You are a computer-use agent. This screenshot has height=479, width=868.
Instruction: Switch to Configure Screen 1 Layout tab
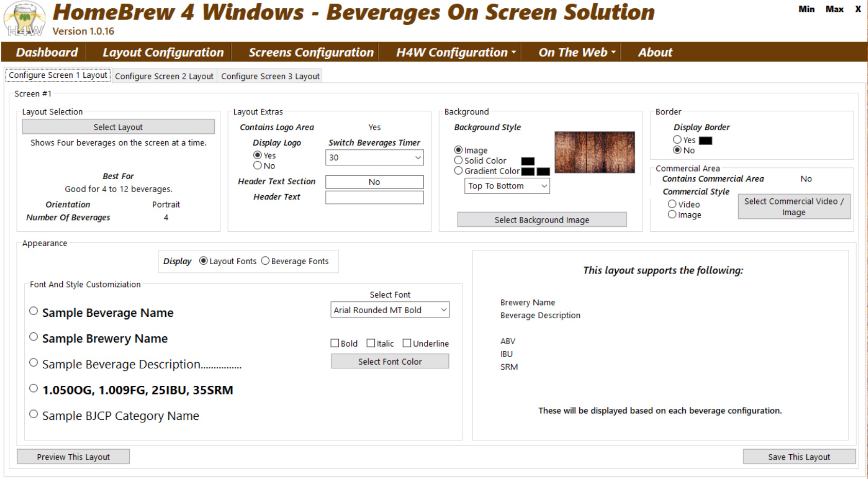58,75
